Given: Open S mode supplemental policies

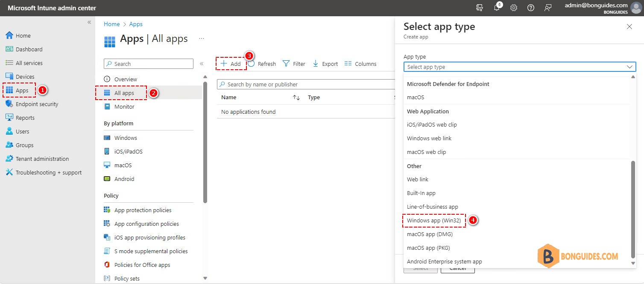Looking at the screenshot, I should (x=152, y=251).
